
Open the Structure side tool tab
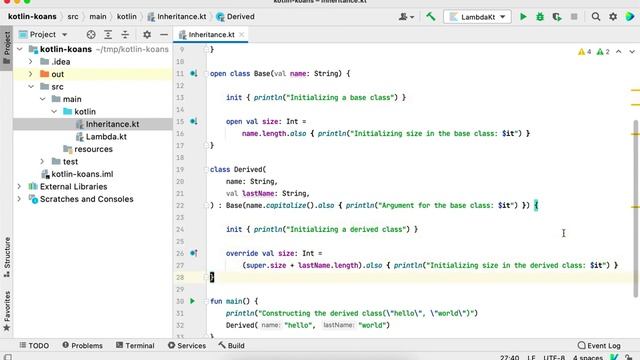(7, 258)
